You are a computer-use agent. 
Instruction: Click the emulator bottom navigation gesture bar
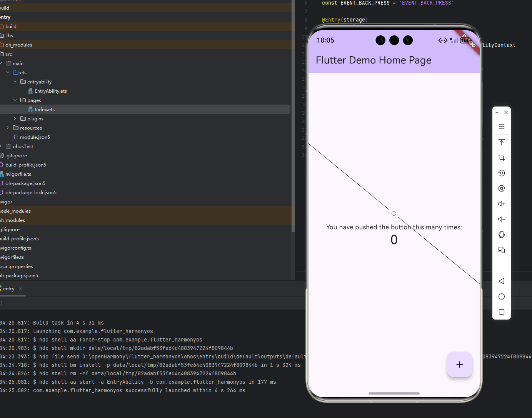pyautogui.click(x=394, y=393)
